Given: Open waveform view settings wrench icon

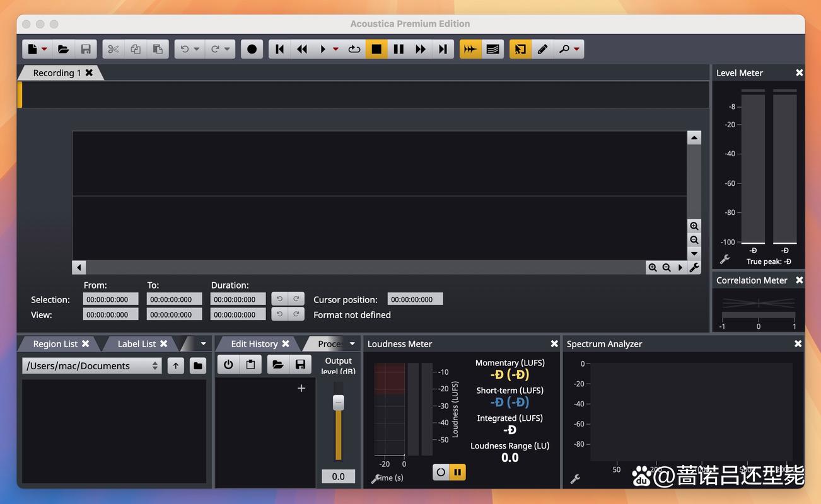Looking at the screenshot, I should tap(694, 268).
